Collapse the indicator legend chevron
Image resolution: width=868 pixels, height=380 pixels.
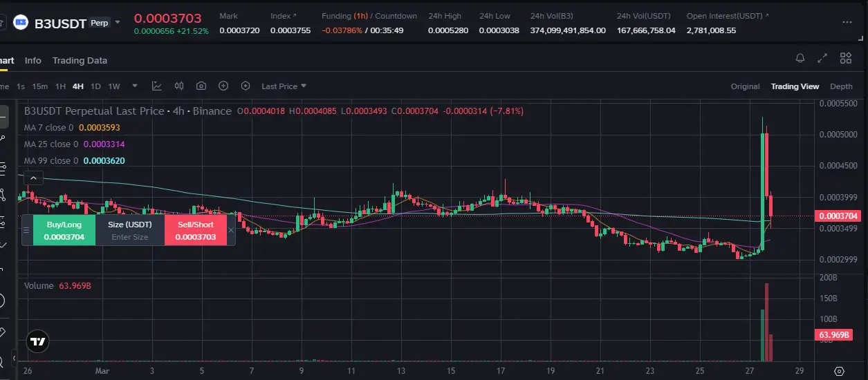click(x=35, y=178)
